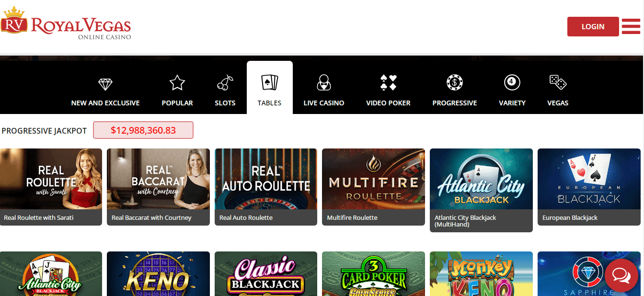Image resolution: width=644 pixels, height=296 pixels.
Task: Switch to the VIDEO POKER tab label
Action: coord(388,103)
